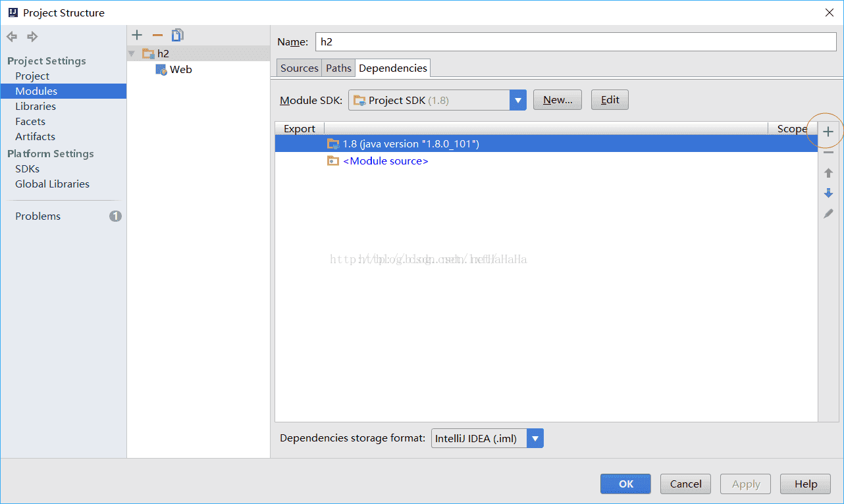Open Artifacts settings

point(35,136)
